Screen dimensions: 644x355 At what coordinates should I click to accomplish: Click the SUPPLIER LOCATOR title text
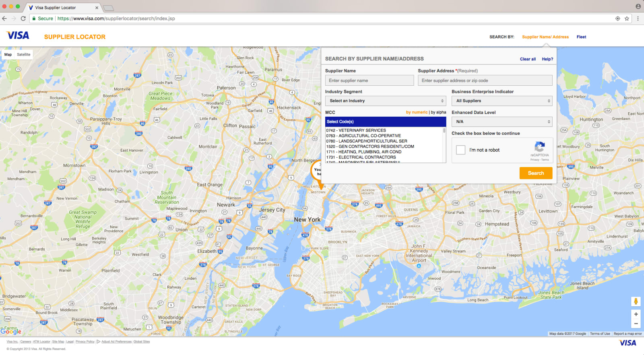click(x=75, y=37)
